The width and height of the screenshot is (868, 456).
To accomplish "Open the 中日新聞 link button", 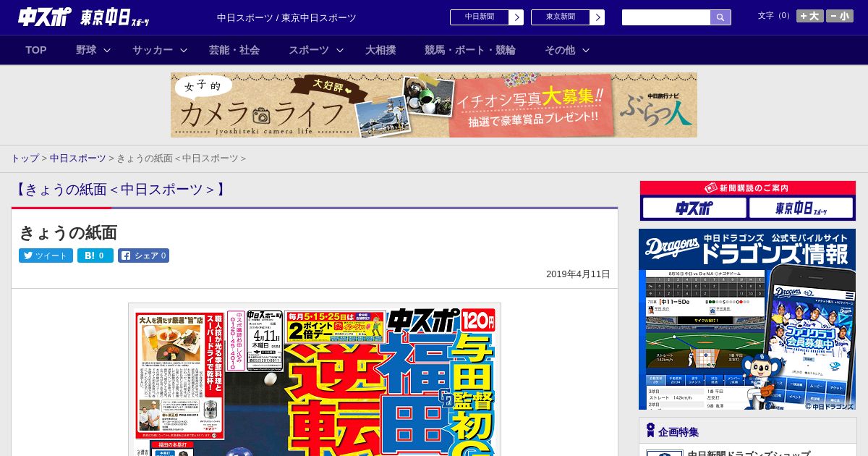I will [x=479, y=17].
